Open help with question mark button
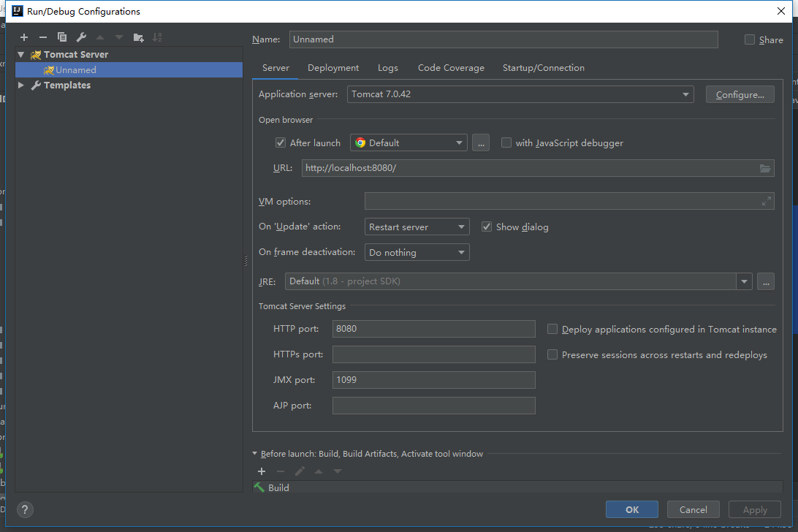798x532 pixels. pos(25,509)
